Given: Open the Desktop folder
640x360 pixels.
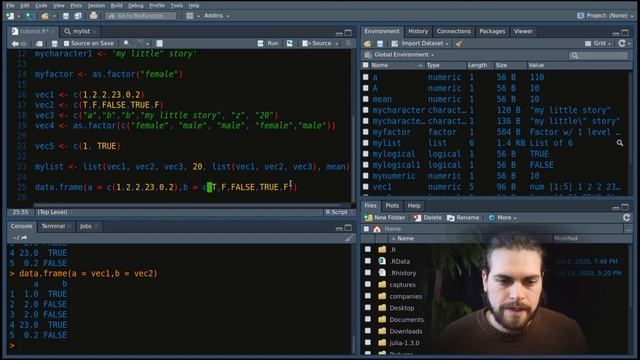Looking at the screenshot, I should click(x=402, y=308).
